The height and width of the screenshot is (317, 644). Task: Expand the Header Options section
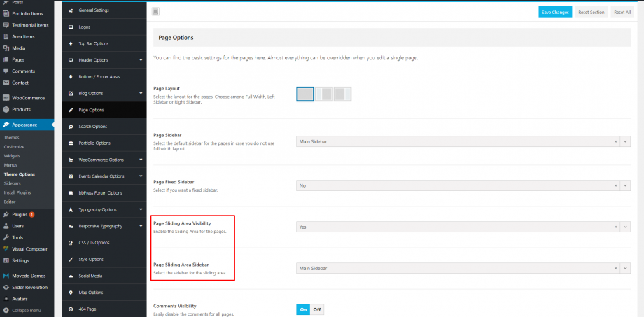click(141, 60)
